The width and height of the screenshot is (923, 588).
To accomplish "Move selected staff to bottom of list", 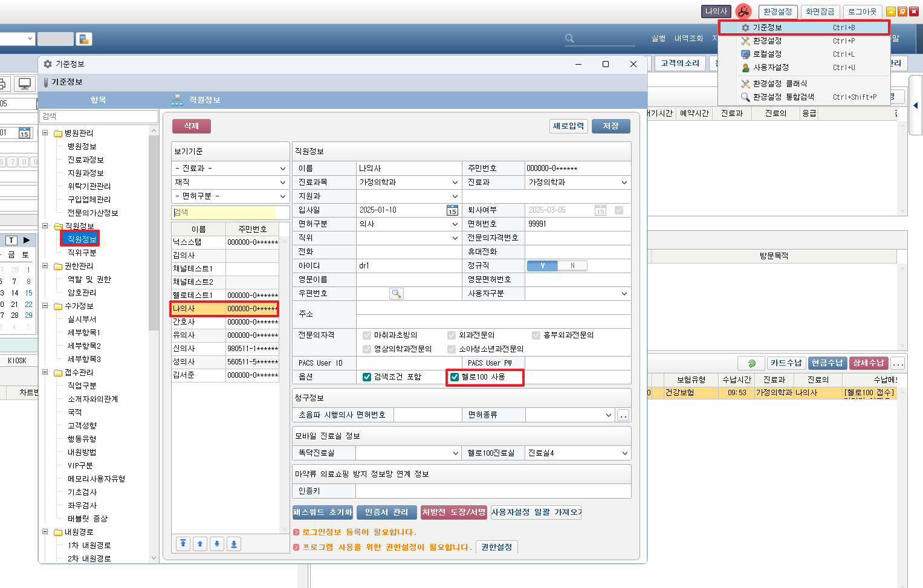I will coord(234,544).
